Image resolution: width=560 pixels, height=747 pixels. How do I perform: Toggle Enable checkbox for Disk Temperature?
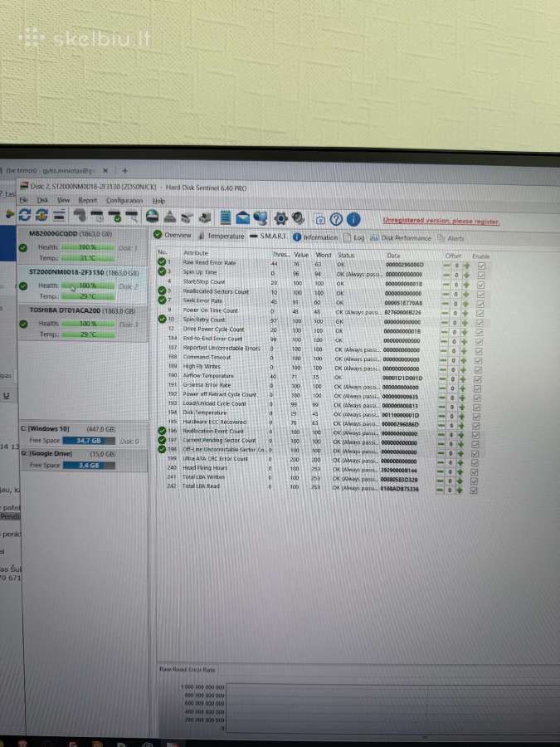click(x=477, y=416)
